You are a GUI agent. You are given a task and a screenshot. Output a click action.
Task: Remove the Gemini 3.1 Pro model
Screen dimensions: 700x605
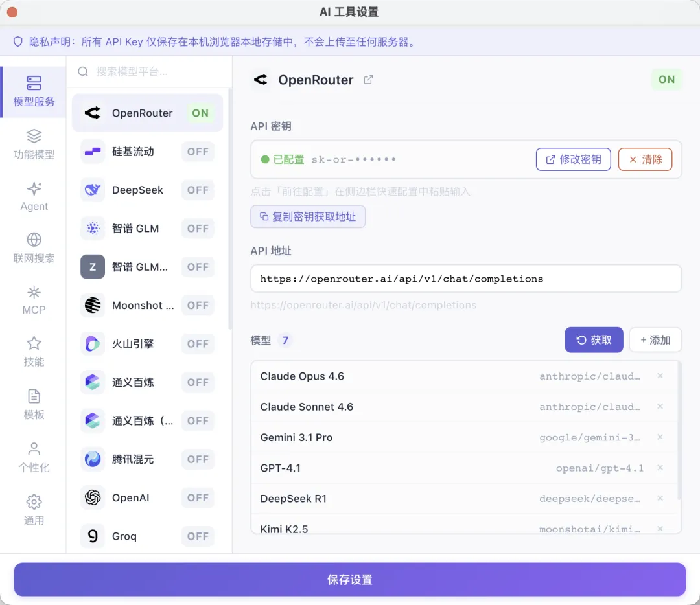[x=660, y=437]
